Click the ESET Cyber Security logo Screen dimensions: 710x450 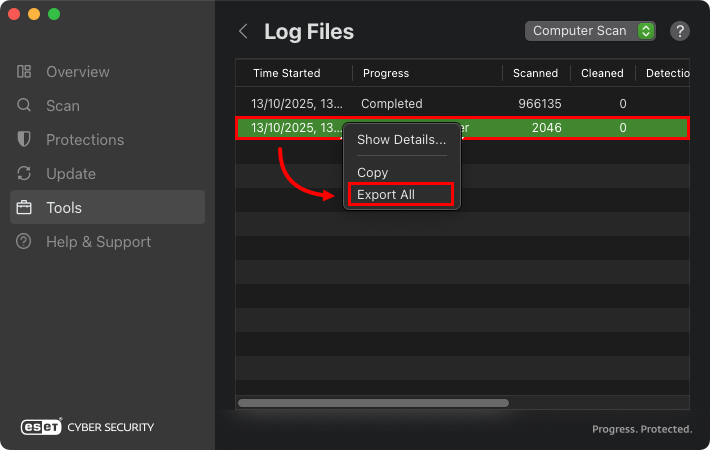point(88,427)
